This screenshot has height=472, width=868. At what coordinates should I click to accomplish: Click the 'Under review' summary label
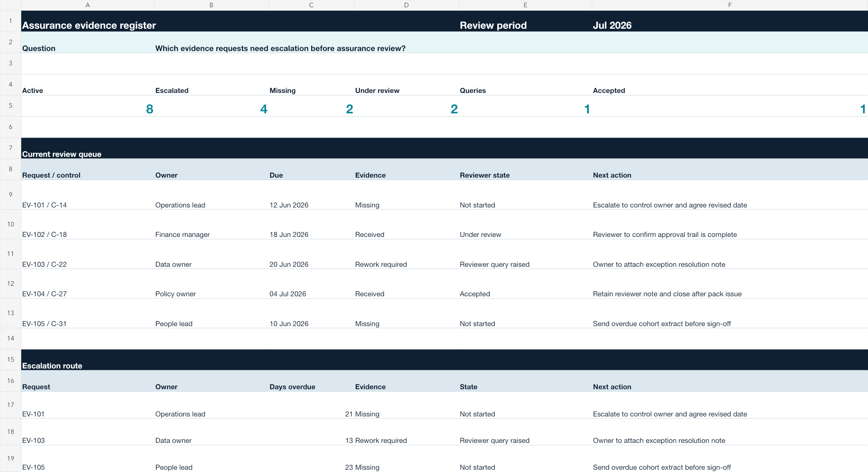(406, 85)
